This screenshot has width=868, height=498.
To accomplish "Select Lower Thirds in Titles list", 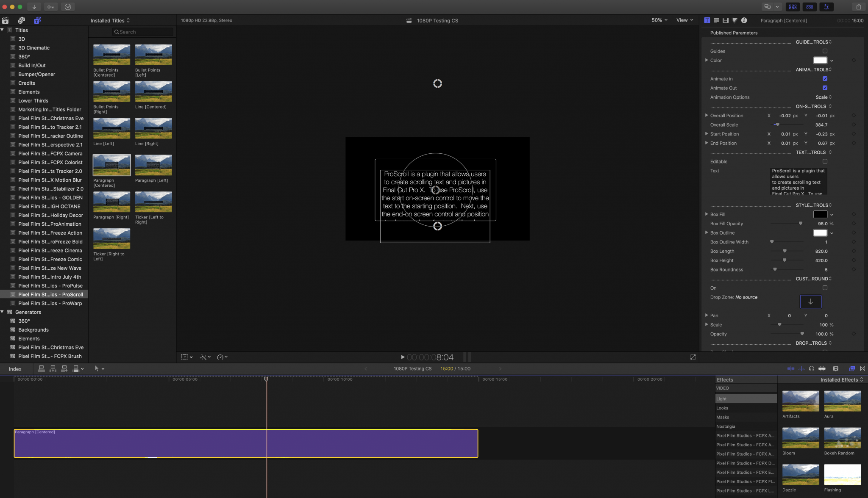I will point(33,101).
